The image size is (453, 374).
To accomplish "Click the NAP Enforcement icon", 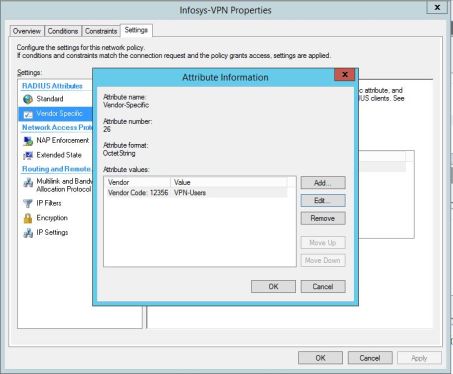I will pyautogui.click(x=28, y=141).
